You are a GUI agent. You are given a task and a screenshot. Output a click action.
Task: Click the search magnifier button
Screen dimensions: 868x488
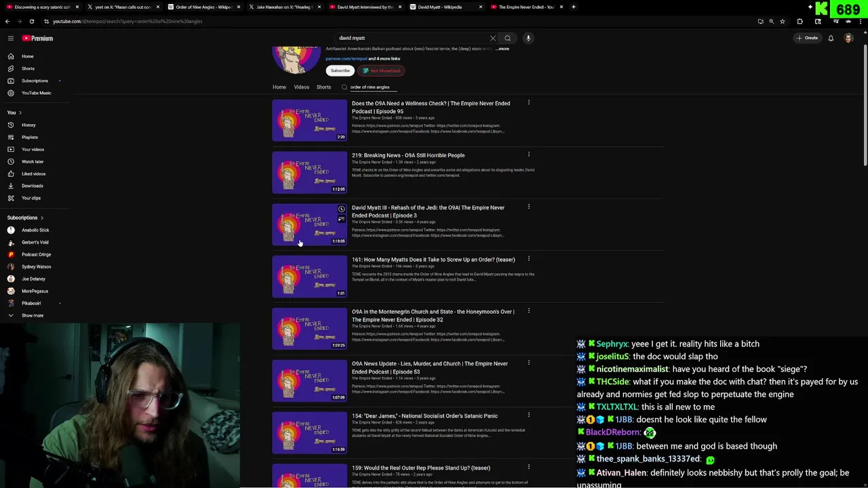tap(507, 38)
